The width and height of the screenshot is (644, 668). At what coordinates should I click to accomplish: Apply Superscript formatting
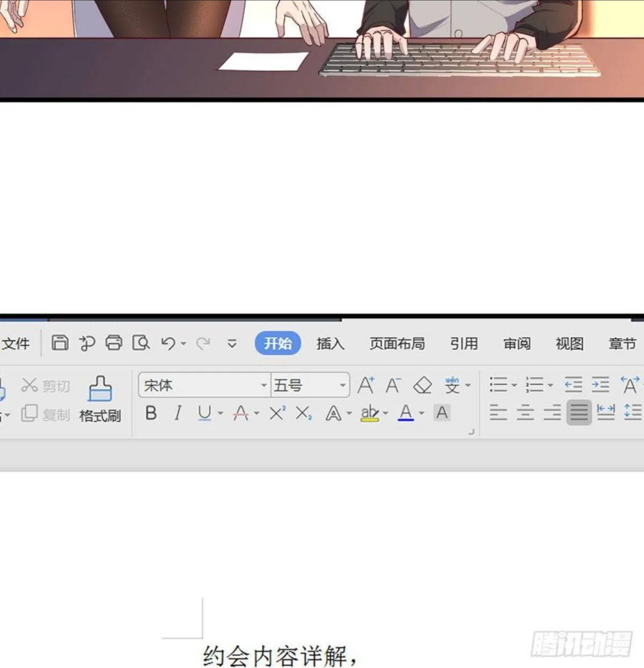(x=277, y=413)
